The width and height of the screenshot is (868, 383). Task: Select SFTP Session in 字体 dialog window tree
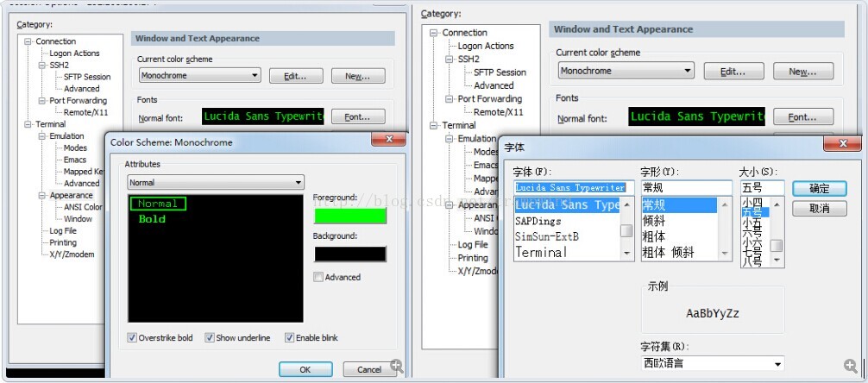coord(500,72)
